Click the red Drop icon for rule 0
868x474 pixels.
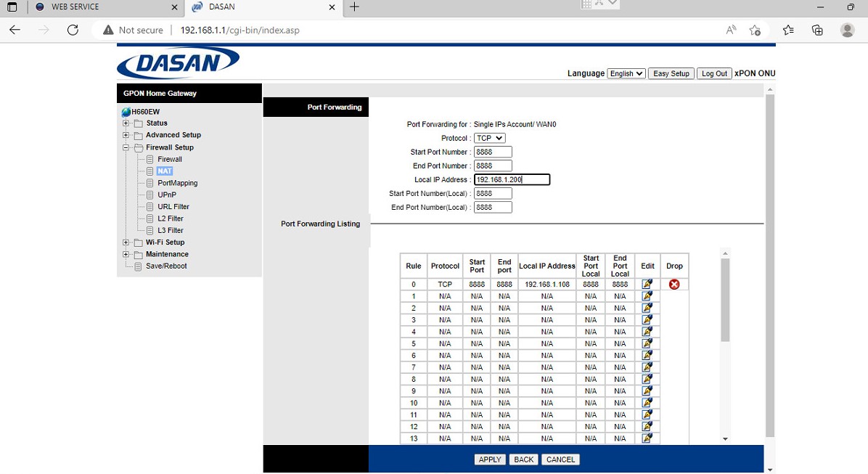674,285
